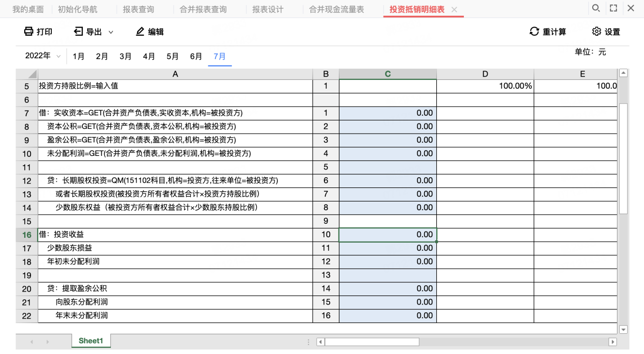Select the 2月 month tab
Viewport: 644px width, 354px height.
click(102, 57)
